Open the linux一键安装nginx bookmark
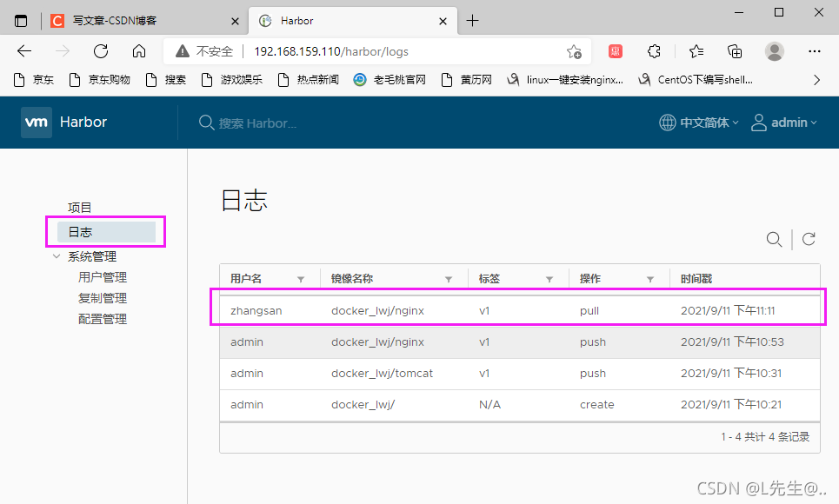The width and height of the screenshot is (839, 504). point(565,80)
